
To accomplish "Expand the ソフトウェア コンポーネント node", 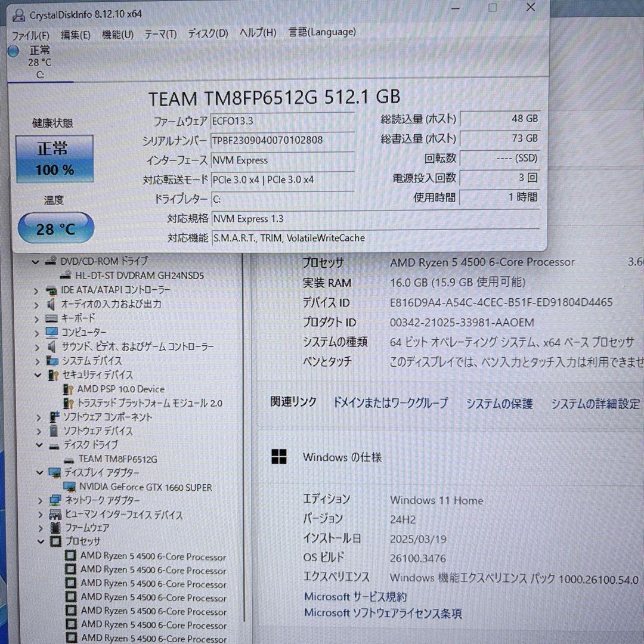I will pyautogui.click(x=39, y=417).
